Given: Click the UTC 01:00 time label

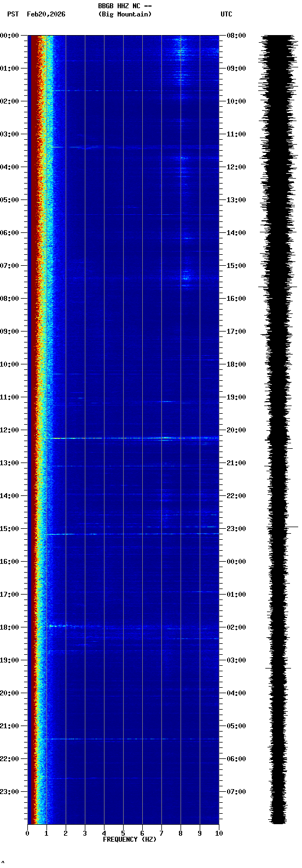Looking at the screenshot, I should 236,595.
